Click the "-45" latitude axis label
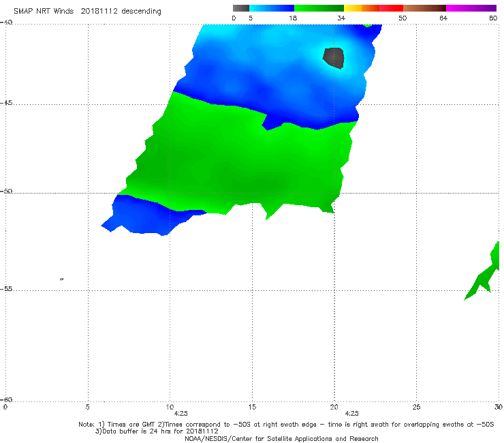 pyautogui.click(x=6, y=103)
